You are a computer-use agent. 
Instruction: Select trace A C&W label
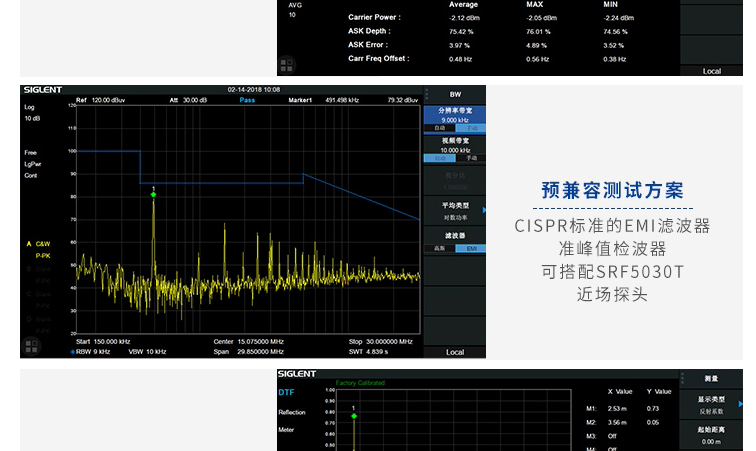point(41,244)
